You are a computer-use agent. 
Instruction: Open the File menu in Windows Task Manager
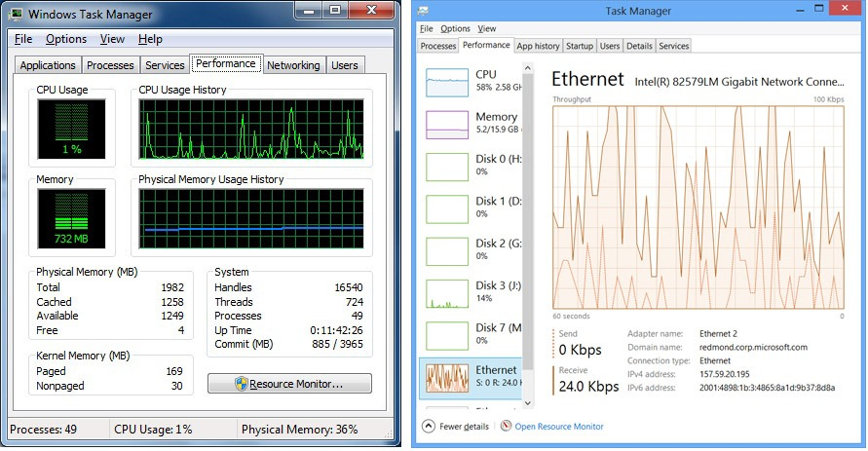23,39
